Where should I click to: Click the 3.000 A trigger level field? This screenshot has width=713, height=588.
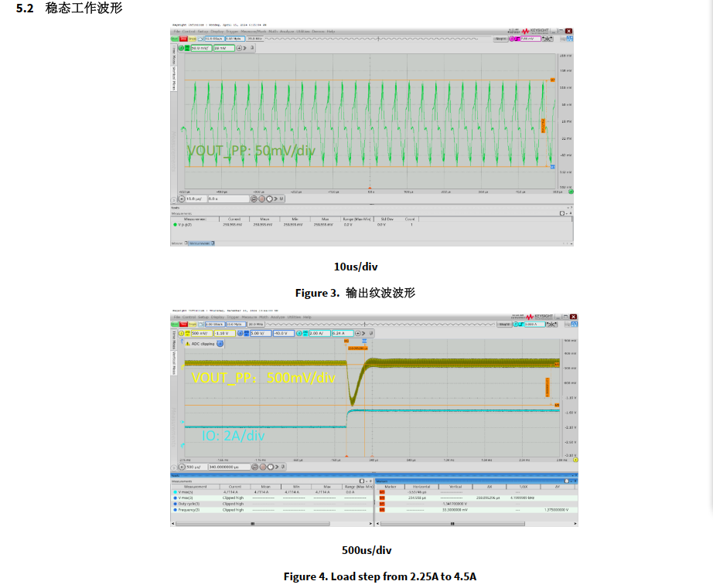[534, 325]
